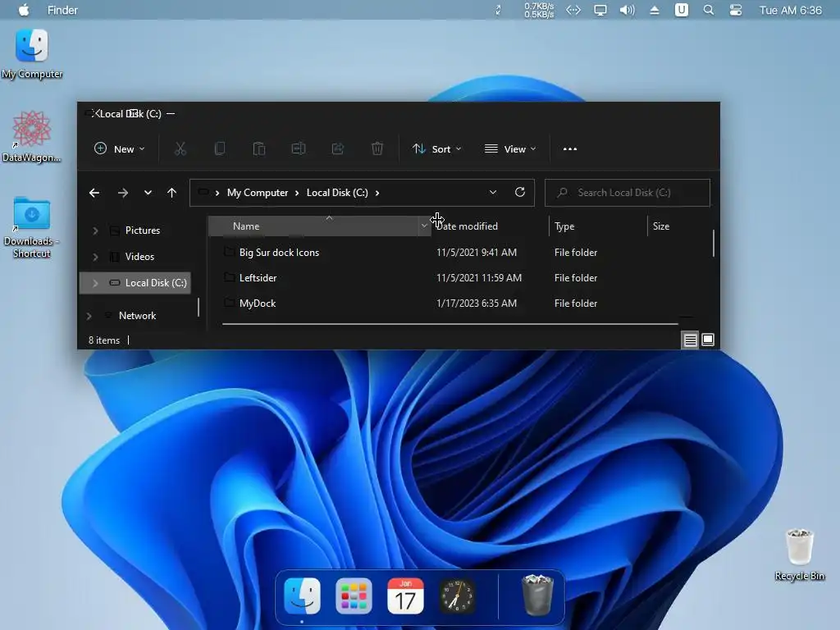Select the MyDock folder
Image resolution: width=840 pixels, height=630 pixels.
(x=257, y=304)
